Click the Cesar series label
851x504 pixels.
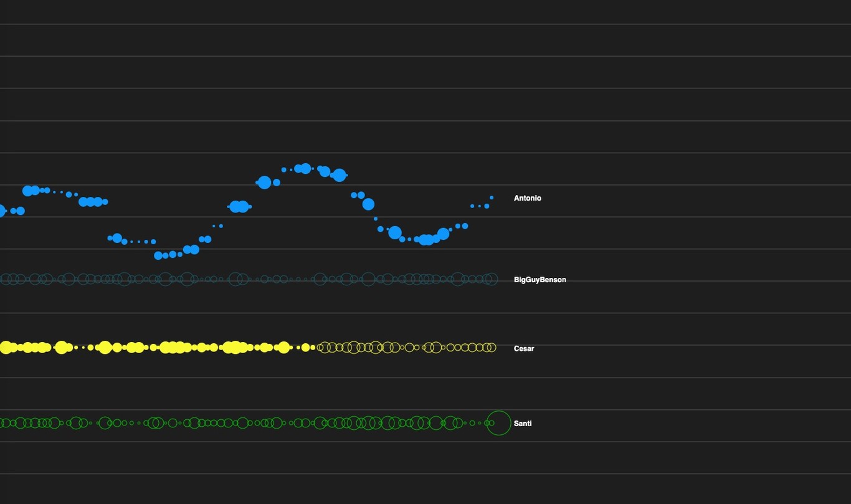pos(523,348)
